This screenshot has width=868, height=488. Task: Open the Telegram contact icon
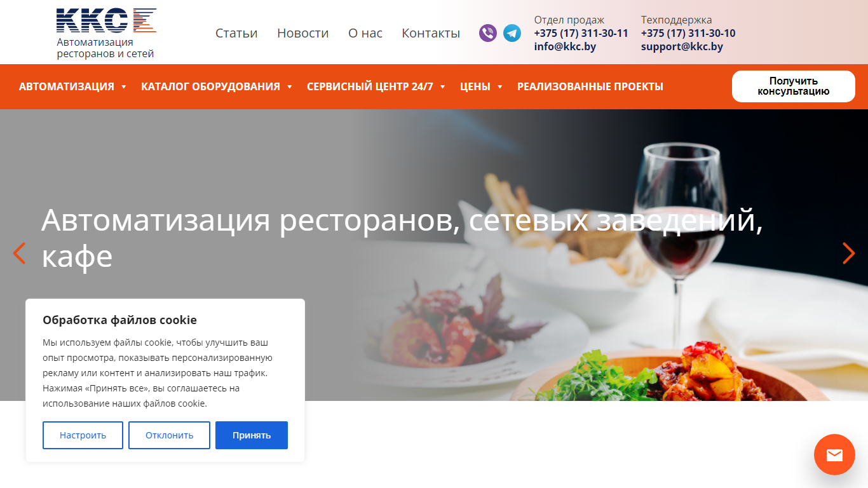[x=512, y=33]
